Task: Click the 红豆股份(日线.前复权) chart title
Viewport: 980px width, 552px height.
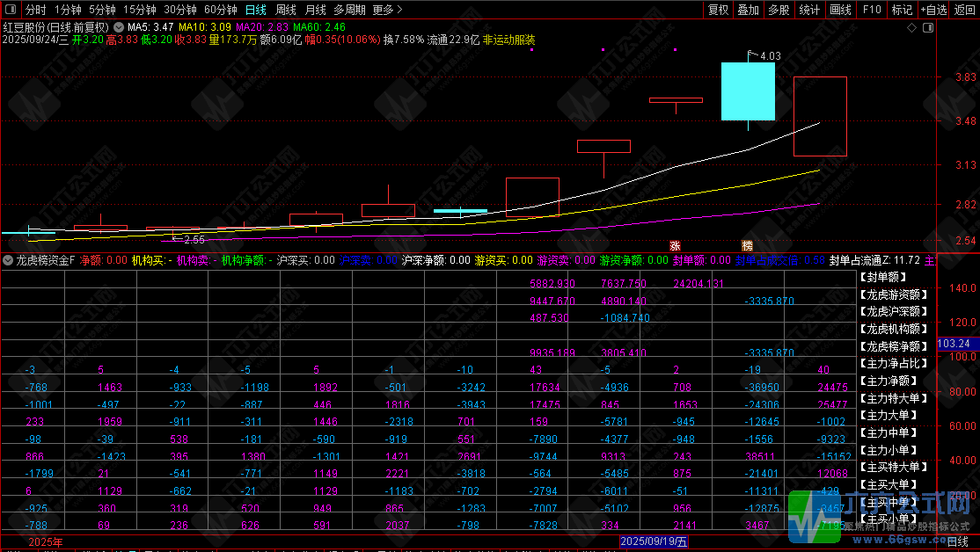Action: (55, 27)
